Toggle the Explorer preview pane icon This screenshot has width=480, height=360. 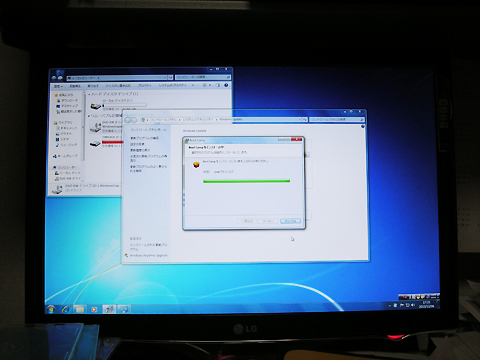tap(218, 85)
